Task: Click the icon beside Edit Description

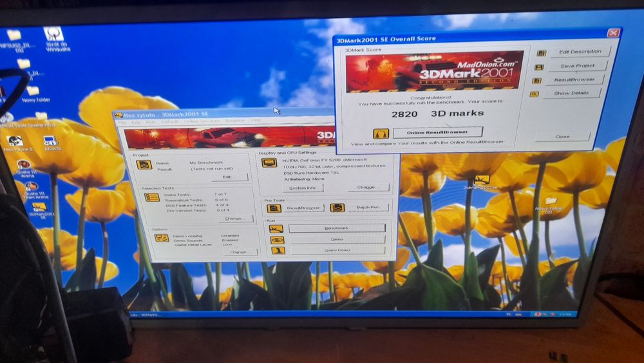Action: click(542, 53)
